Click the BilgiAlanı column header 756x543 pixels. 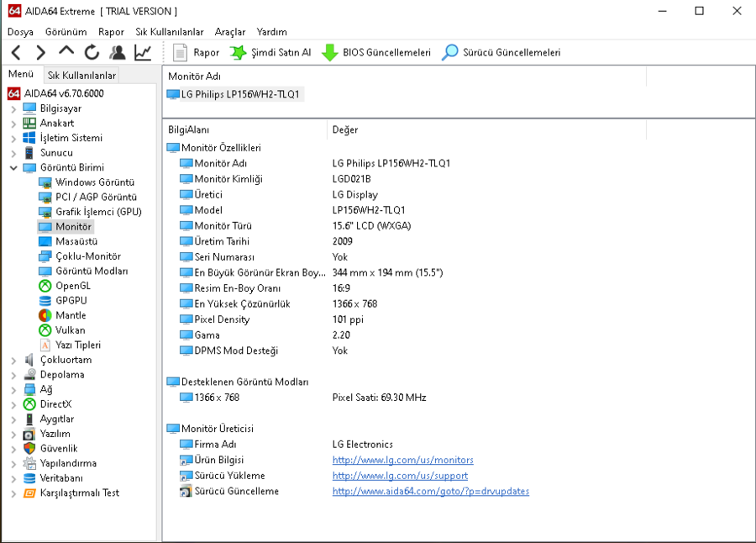coord(245,129)
